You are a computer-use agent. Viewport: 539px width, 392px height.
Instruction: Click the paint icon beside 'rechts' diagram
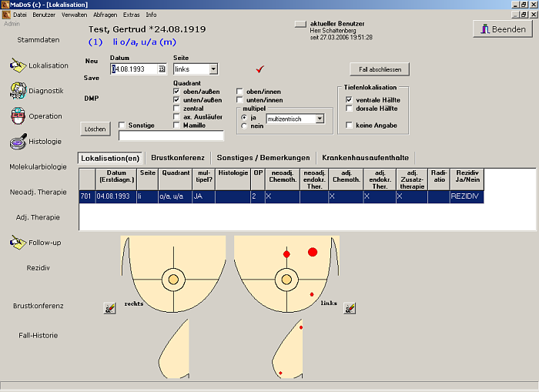pyautogui.click(x=109, y=308)
